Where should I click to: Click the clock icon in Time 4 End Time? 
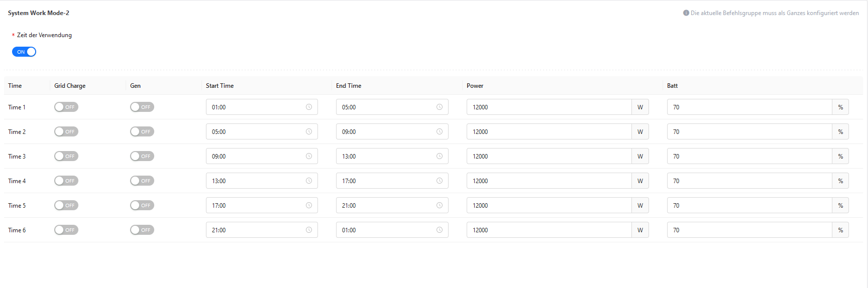coord(440,181)
